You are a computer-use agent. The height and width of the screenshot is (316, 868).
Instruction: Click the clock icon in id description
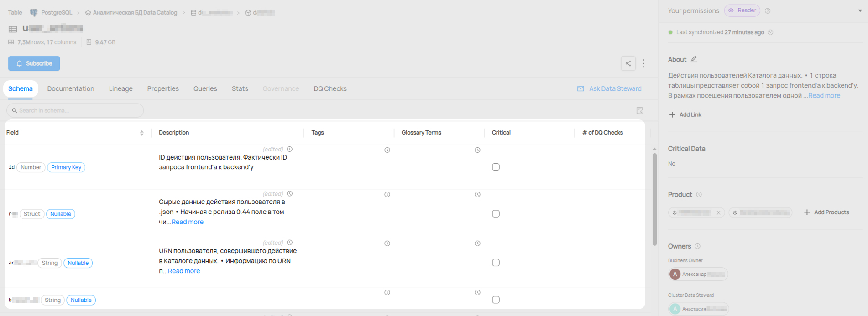[x=289, y=149]
